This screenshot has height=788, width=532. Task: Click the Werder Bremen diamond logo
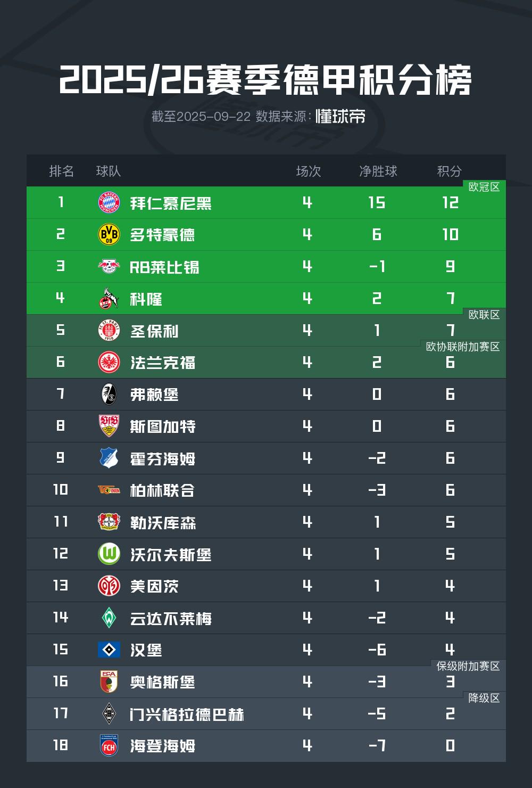(x=109, y=618)
